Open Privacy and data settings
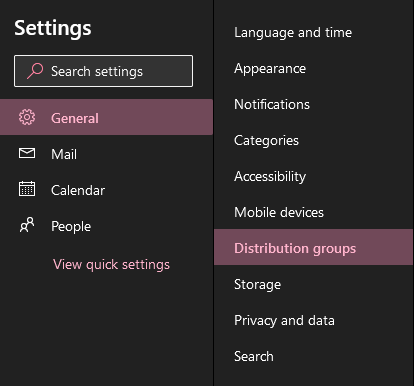 313,320
